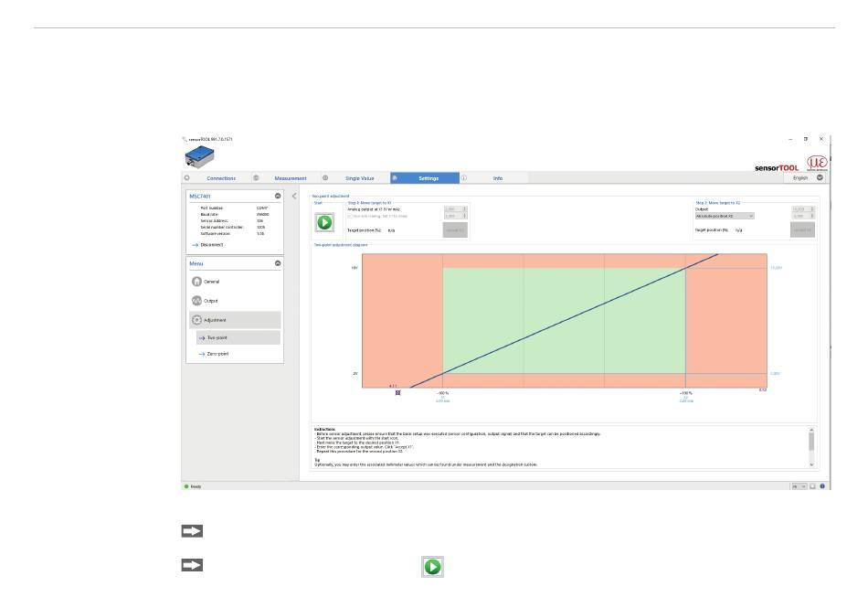Open the Output waveform menu icon
Image resolution: width=868 pixels, height=608 pixels.
click(x=196, y=301)
